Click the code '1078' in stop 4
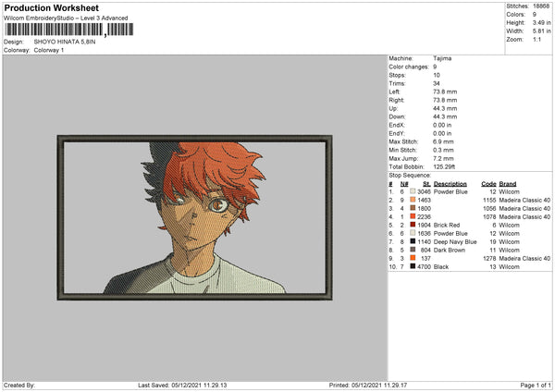 click(x=489, y=216)
